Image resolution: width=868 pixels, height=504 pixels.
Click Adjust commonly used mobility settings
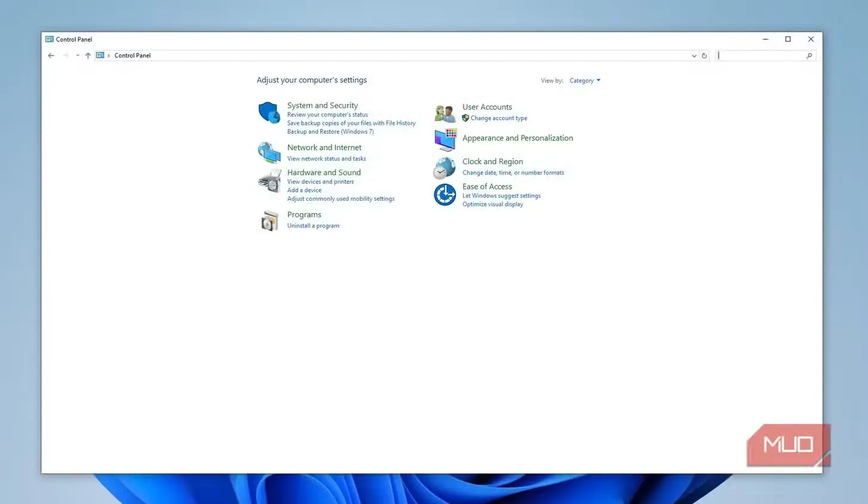(341, 199)
